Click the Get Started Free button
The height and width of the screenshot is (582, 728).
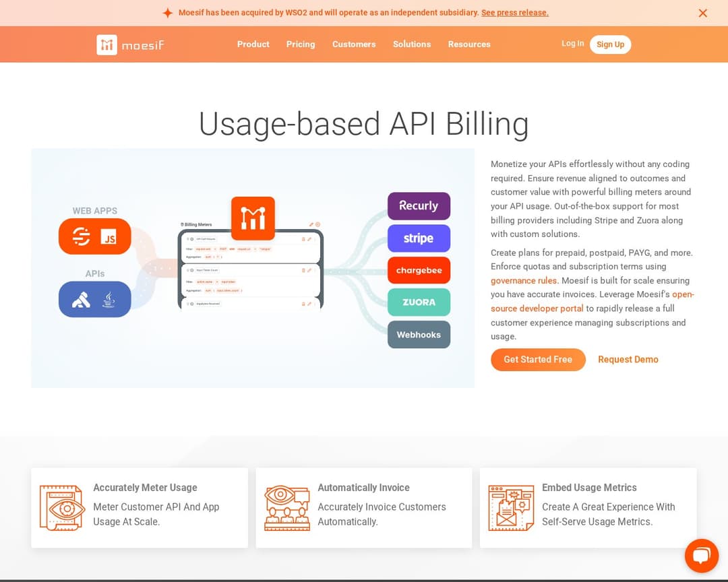point(538,360)
